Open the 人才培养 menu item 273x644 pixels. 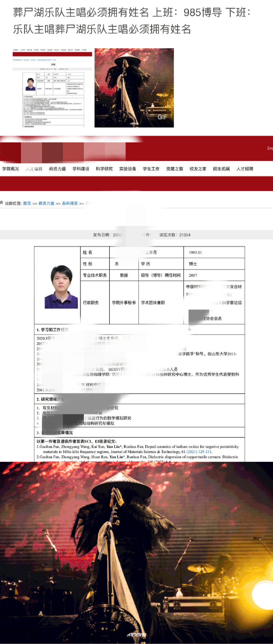pos(34,169)
